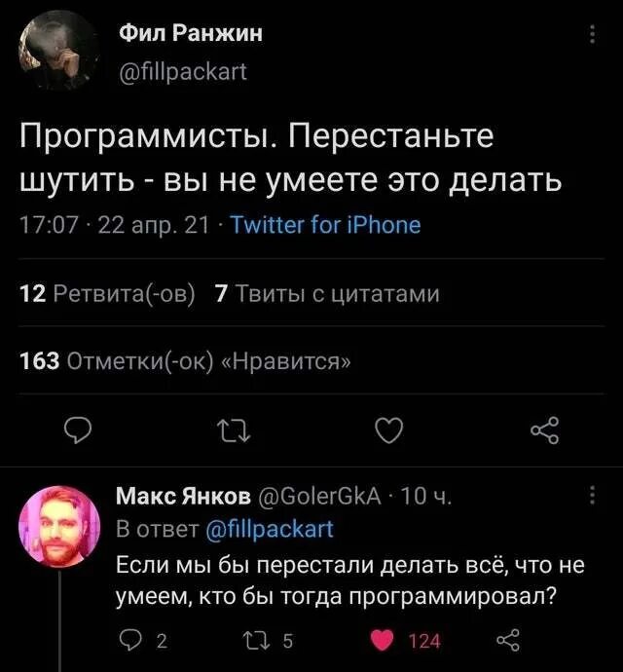This screenshot has width=623, height=672.
Task: Share the main tweet via share icon
Action: click(546, 428)
